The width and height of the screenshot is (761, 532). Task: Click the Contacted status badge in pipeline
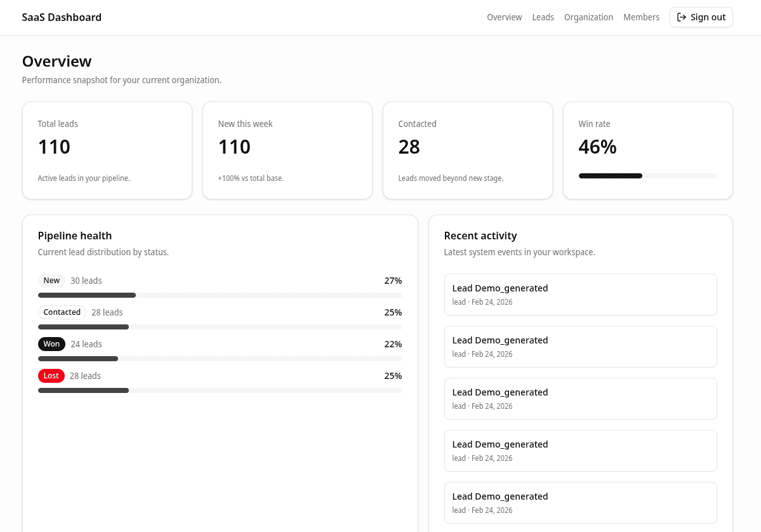pyautogui.click(x=62, y=312)
